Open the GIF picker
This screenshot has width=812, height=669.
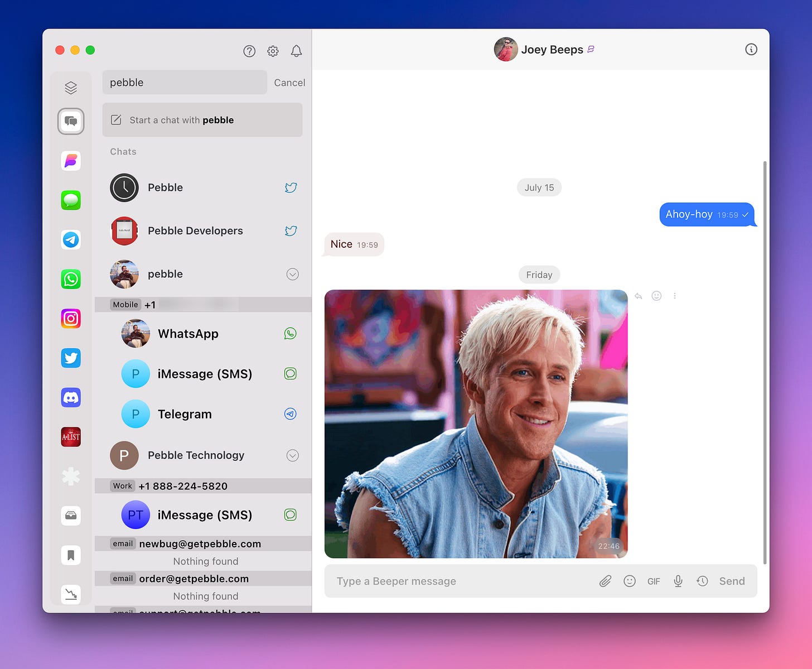pyautogui.click(x=654, y=581)
